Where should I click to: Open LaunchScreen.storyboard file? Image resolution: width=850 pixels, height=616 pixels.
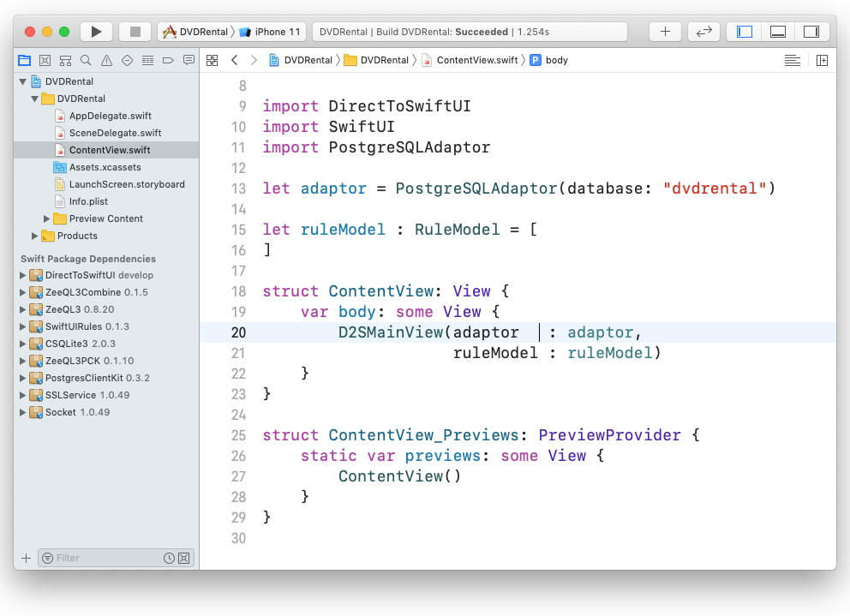click(x=106, y=184)
